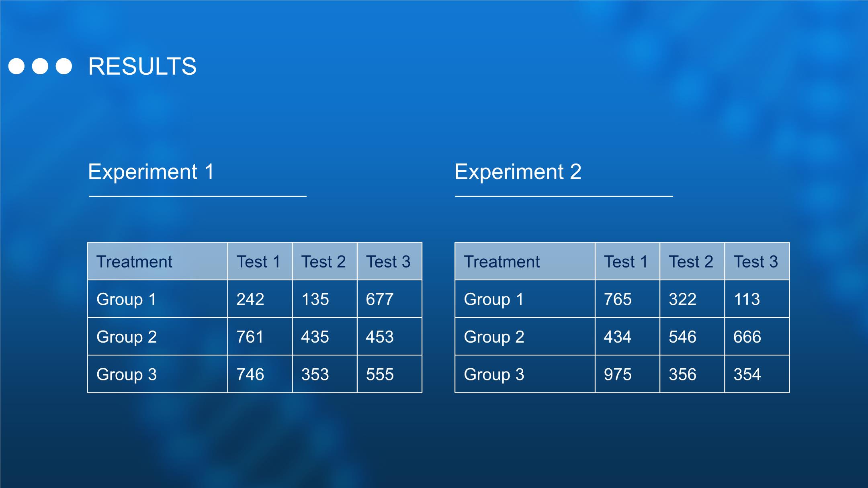The image size is (868, 488).
Task: Click the cell showing 555
Action: (x=380, y=374)
